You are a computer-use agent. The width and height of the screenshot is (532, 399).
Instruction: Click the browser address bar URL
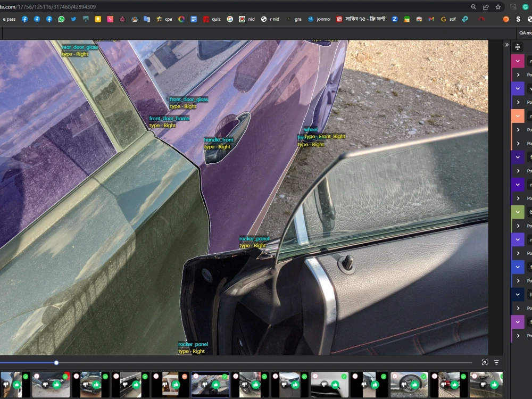click(x=48, y=7)
